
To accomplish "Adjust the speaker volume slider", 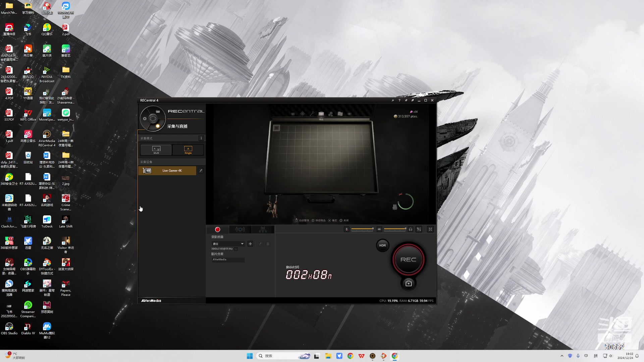I will (x=395, y=229).
